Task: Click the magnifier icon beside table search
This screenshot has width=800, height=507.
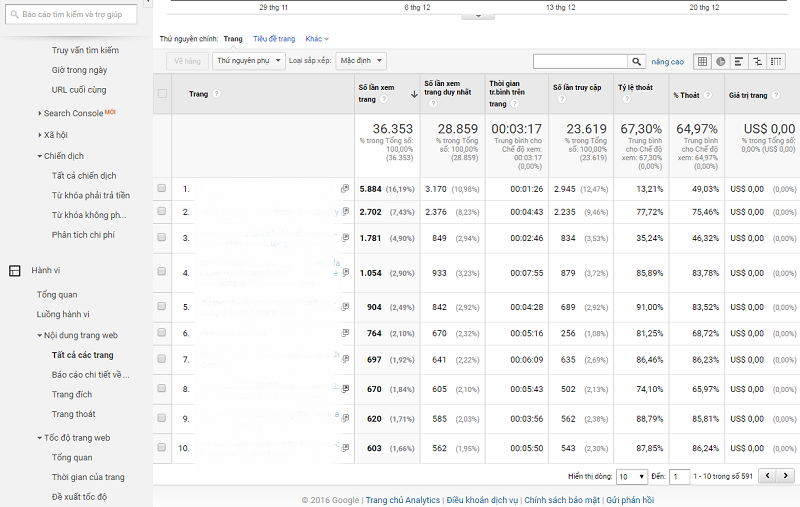Action: coord(636,61)
